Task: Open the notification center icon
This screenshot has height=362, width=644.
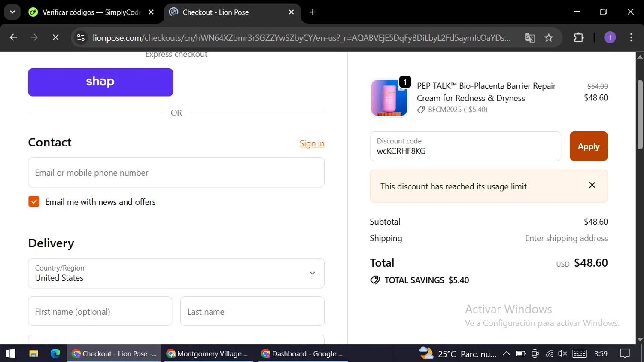Action: click(x=625, y=353)
